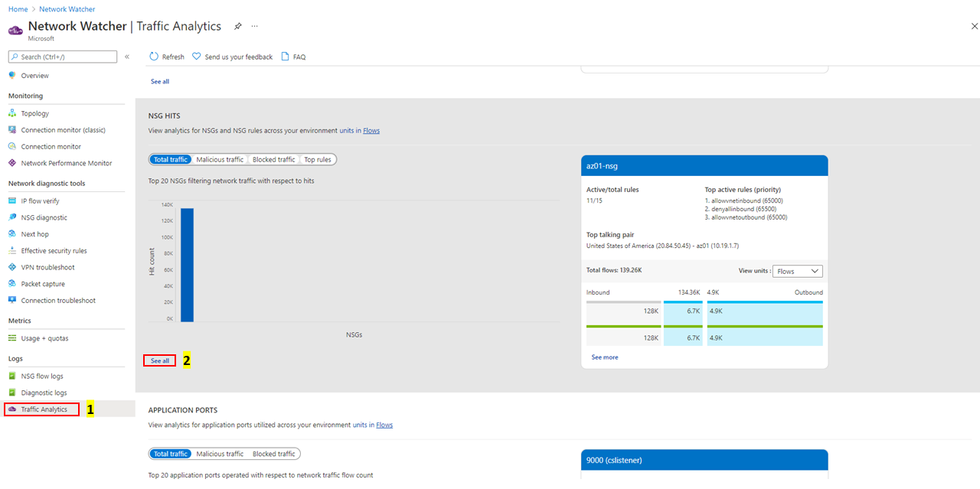Open NSG flow logs in the sidebar
Viewport: 980px width, 489px height.
coord(42,376)
